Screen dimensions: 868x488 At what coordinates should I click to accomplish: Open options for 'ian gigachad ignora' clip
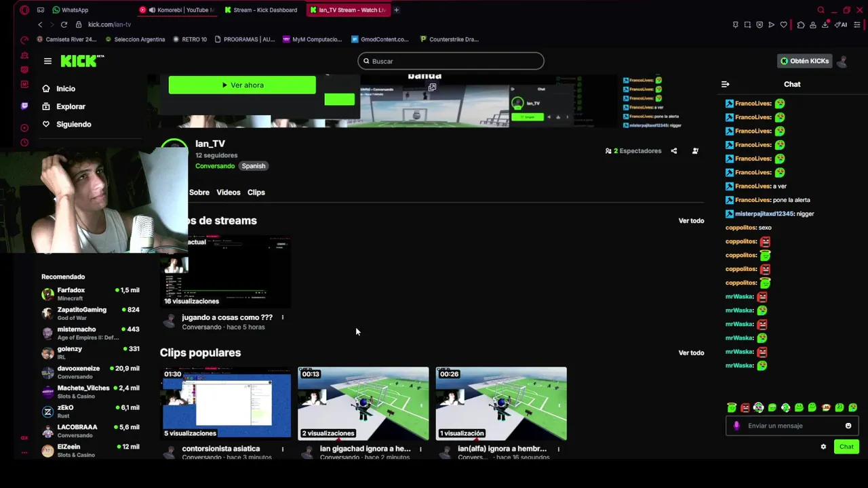click(420, 449)
